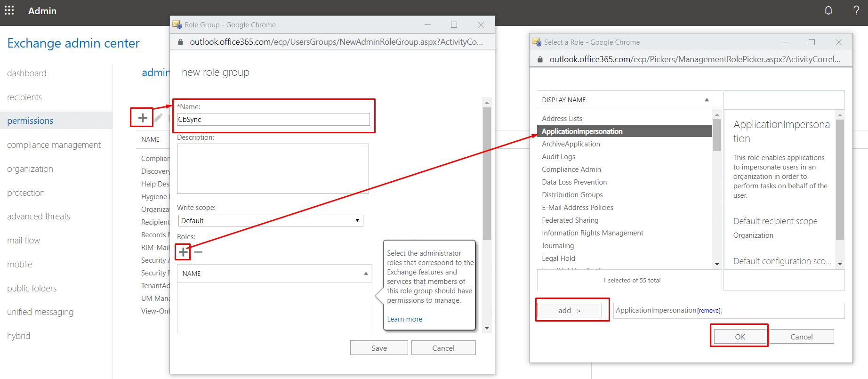Open the help question mark icon
868x379 pixels.
coord(856,10)
